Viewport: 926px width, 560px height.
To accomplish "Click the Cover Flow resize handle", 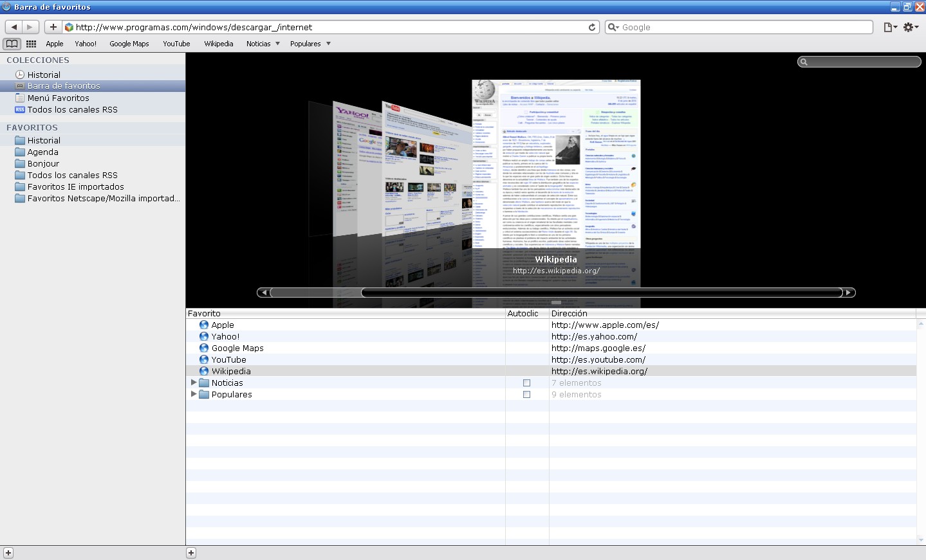I will [x=556, y=302].
